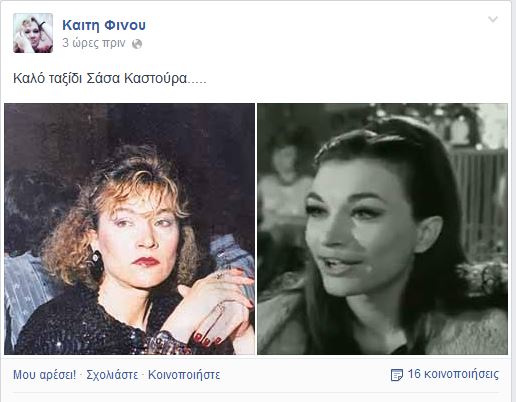The height and width of the screenshot is (402, 516).
Task: Click the fur collar in the black-and-white photo
Action: click(x=467, y=330)
